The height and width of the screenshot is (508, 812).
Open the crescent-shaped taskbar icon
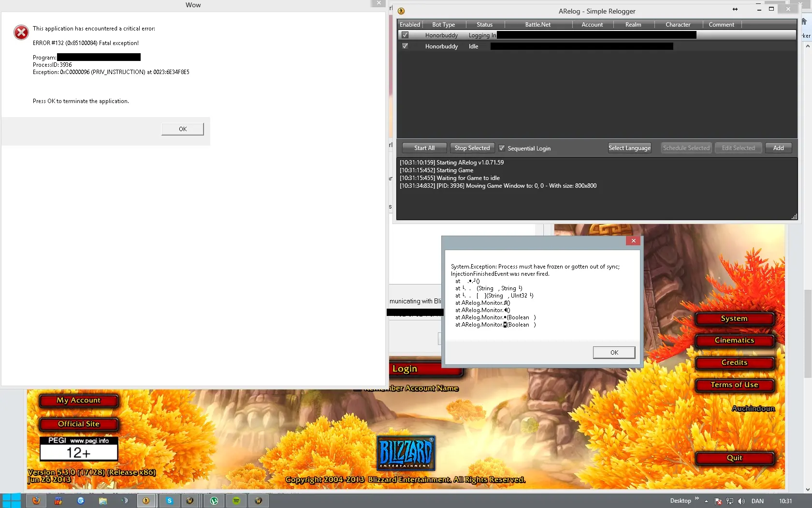[125, 501]
